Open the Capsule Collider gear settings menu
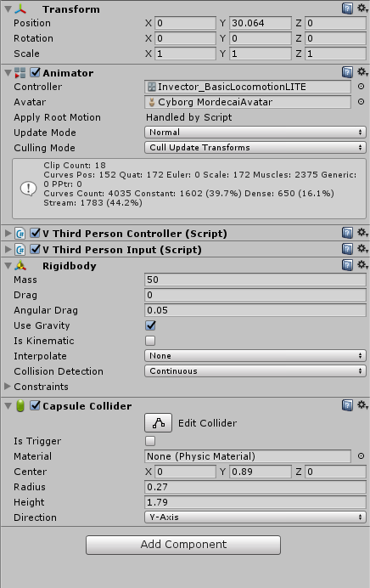Image resolution: width=370 pixels, height=588 pixels. point(362,404)
